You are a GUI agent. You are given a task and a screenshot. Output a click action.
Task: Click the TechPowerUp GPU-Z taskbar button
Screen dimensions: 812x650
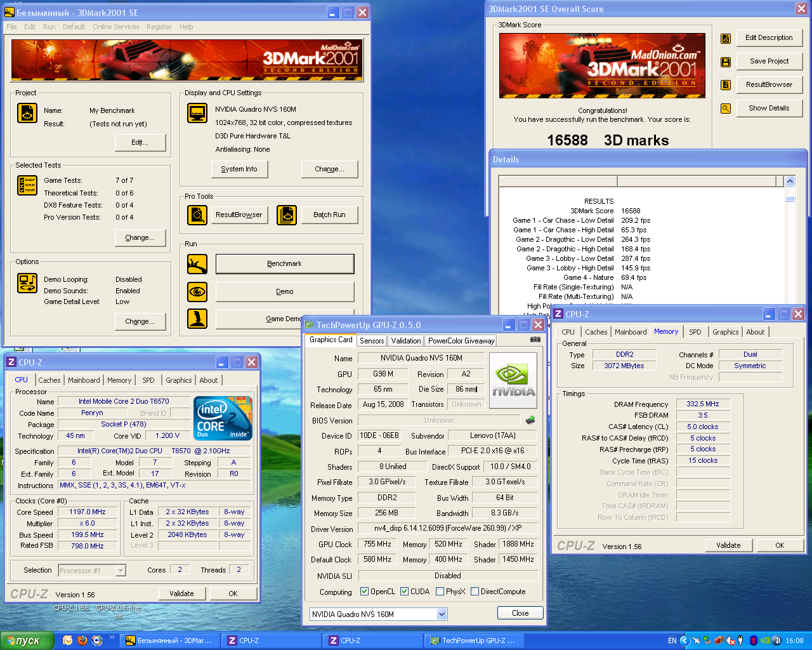pyautogui.click(x=473, y=640)
